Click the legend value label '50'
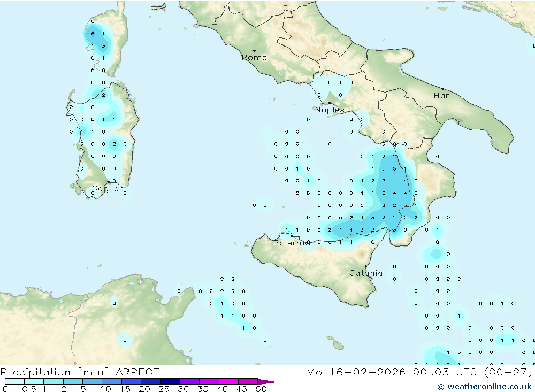This screenshot has width=535, height=392. (262, 389)
